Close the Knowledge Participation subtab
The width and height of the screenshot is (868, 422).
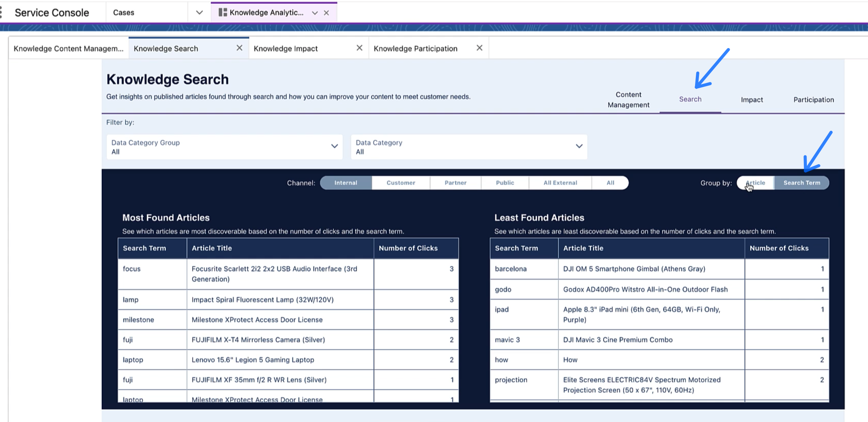point(479,48)
